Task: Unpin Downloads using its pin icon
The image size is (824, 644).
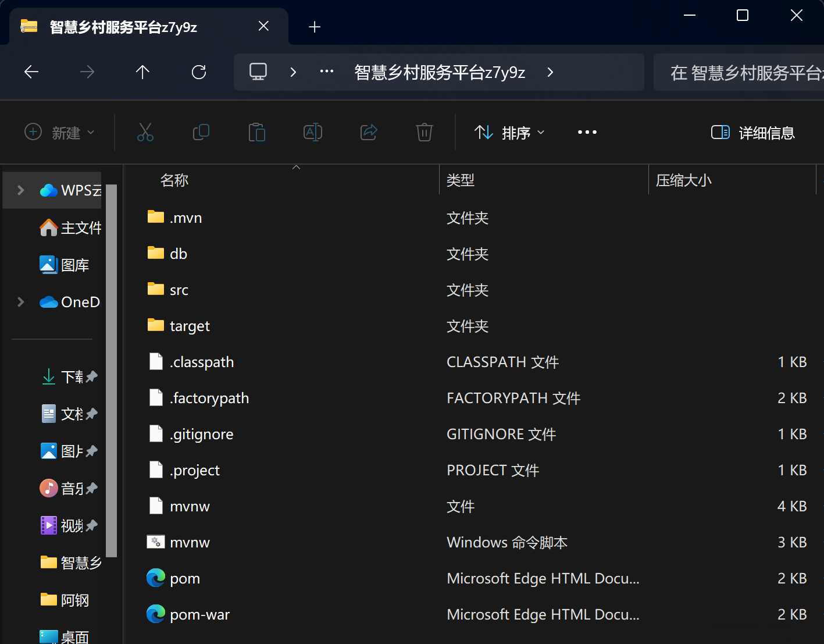Action: click(92, 376)
